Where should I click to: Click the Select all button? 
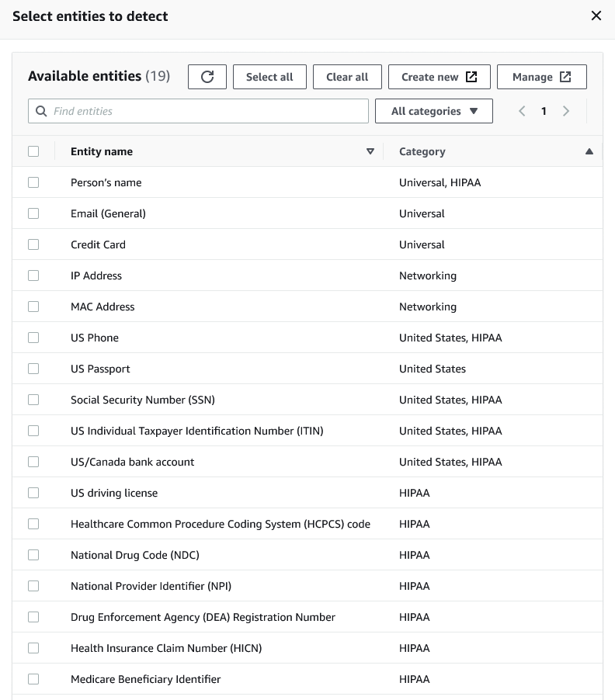pos(269,77)
